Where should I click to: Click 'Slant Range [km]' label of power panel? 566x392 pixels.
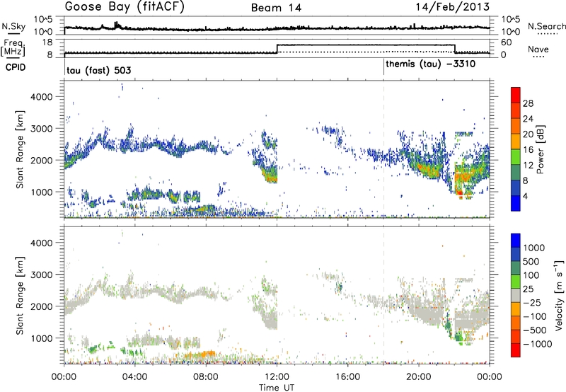click(20, 149)
